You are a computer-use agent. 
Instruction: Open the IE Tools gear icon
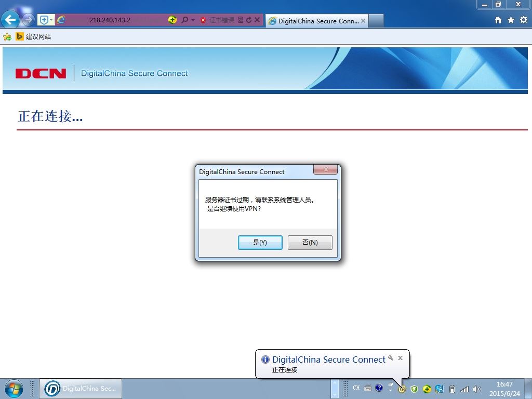[524, 20]
